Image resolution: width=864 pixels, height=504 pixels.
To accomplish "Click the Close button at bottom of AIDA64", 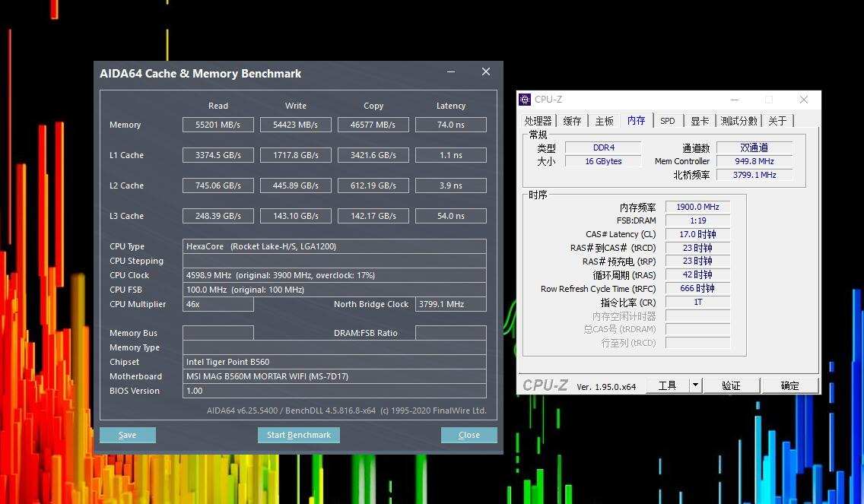I will [469, 435].
